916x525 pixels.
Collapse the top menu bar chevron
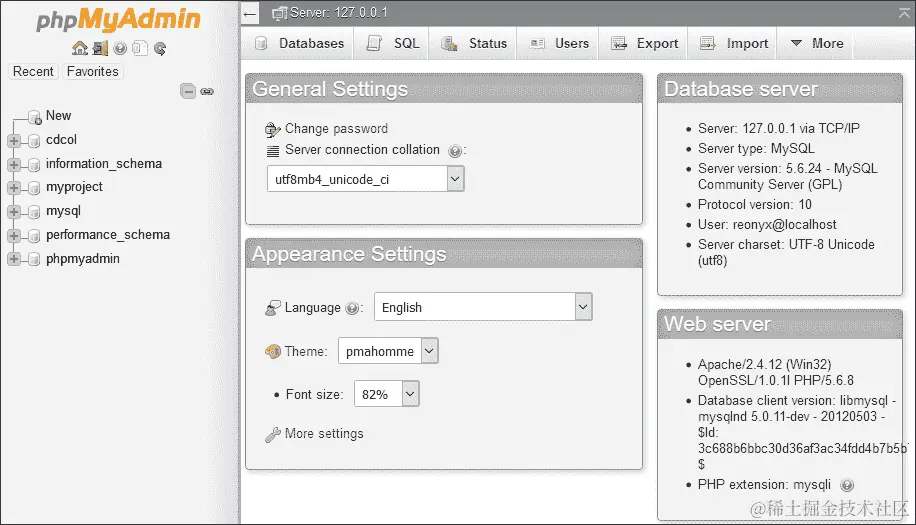[x=904, y=12]
